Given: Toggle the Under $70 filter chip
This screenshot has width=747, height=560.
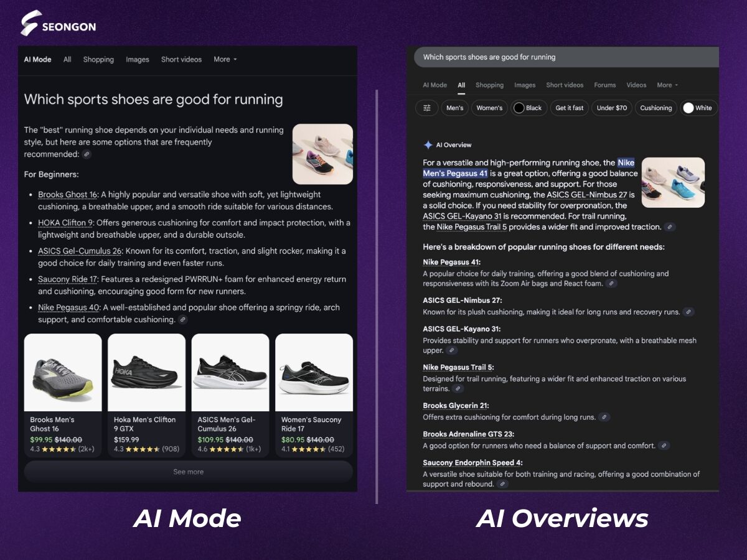Looking at the screenshot, I should point(611,108).
